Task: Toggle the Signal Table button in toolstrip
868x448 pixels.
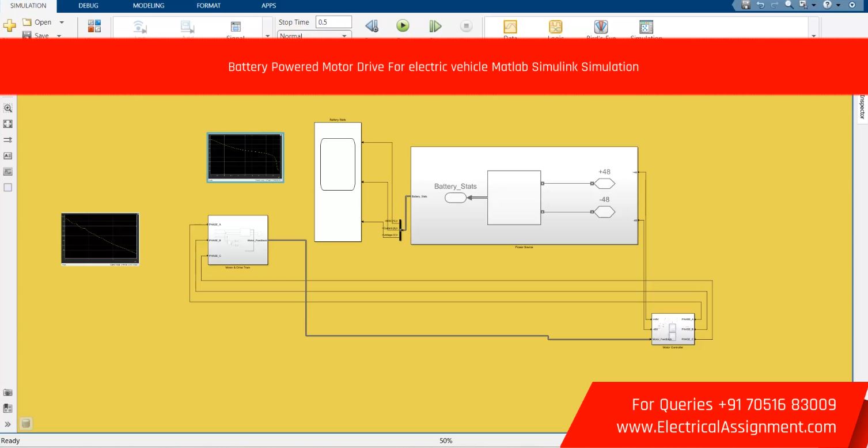Action: coord(236,27)
